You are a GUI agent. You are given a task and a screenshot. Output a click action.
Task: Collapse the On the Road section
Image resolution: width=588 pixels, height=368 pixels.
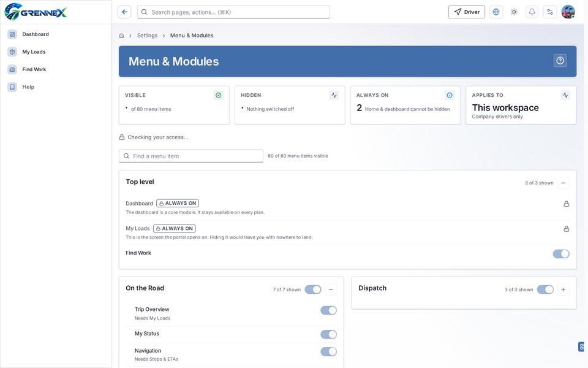click(x=331, y=289)
